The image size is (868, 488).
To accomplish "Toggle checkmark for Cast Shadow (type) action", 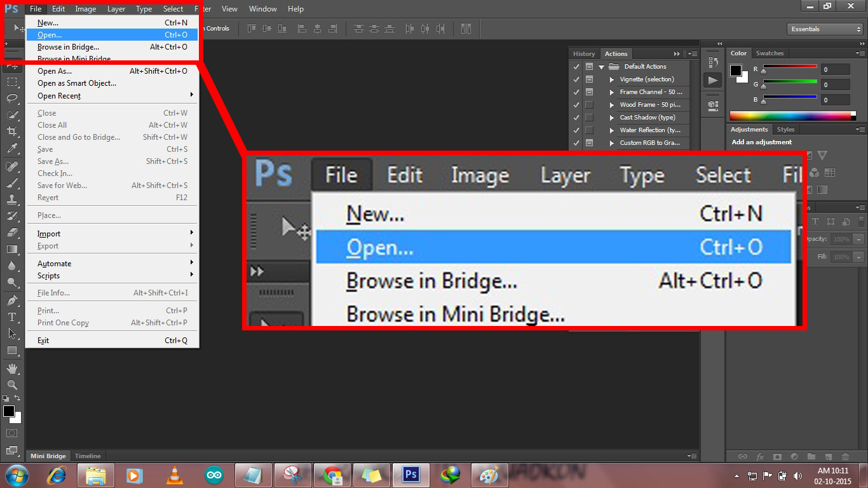I will click(x=576, y=117).
